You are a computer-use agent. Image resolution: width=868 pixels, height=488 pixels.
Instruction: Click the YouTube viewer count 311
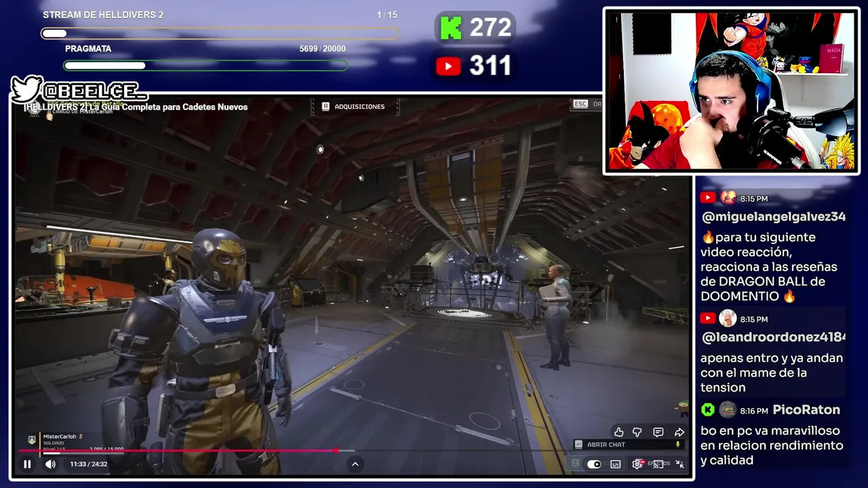tap(490, 66)
